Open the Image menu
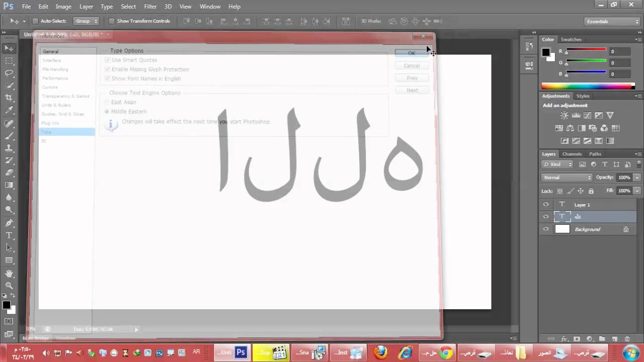 coord(63,7)
